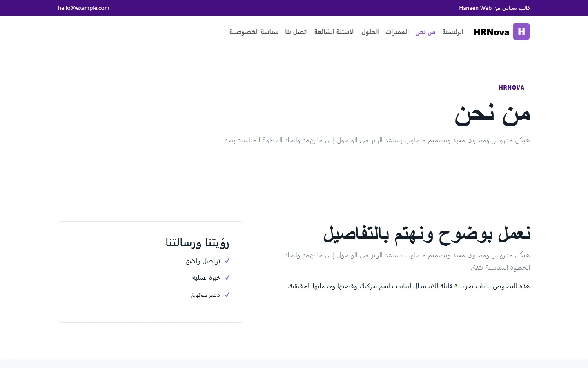Click the قالب مجاني من Haneen Web text
Image resolution: width=588 pixels, height=368 pixels.
(x=494, y=8)
